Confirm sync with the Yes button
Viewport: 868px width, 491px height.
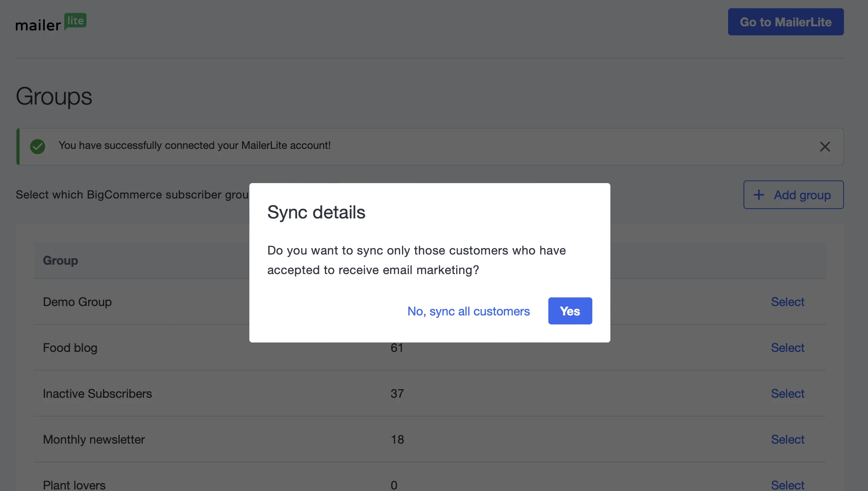[570, 311]
